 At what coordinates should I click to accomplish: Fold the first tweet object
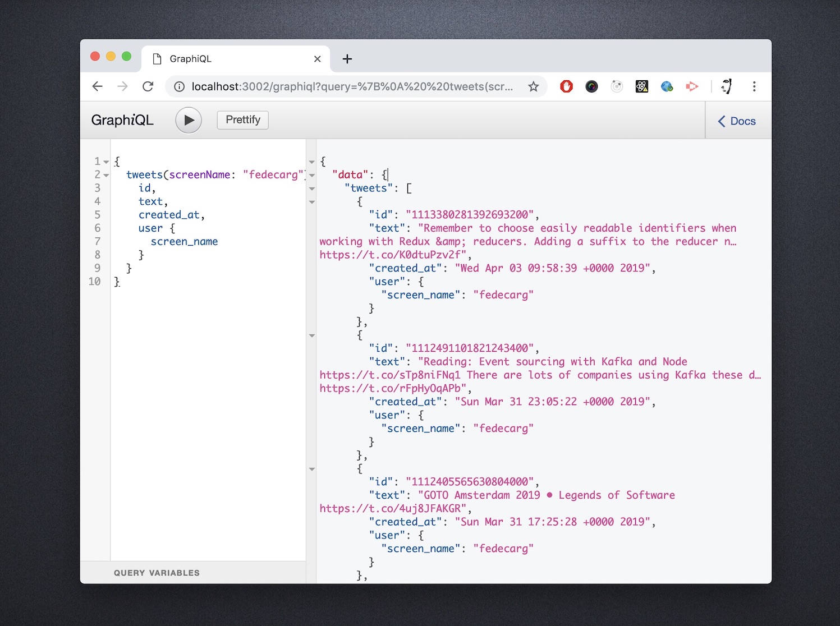pos(312,202)
